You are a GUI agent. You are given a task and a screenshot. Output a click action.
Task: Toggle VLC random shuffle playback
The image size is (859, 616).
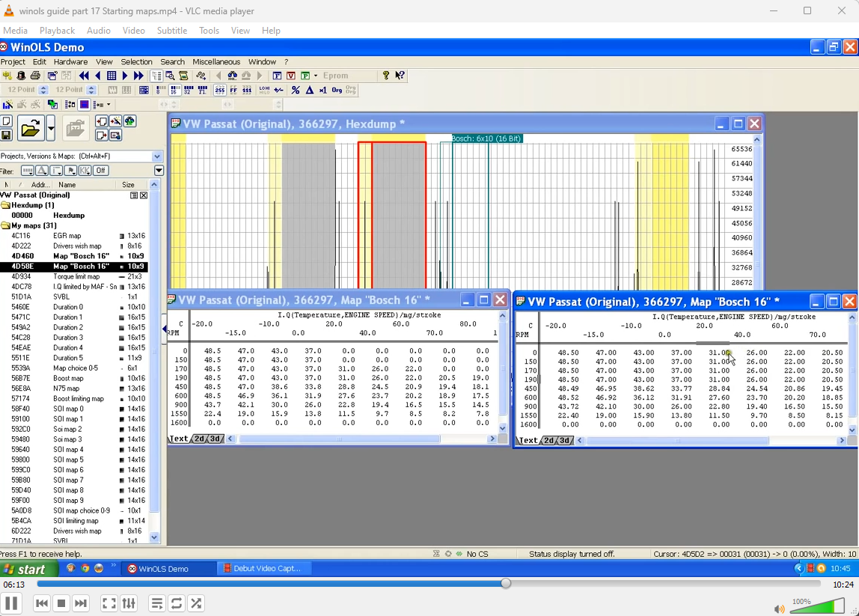pos(196,603)
